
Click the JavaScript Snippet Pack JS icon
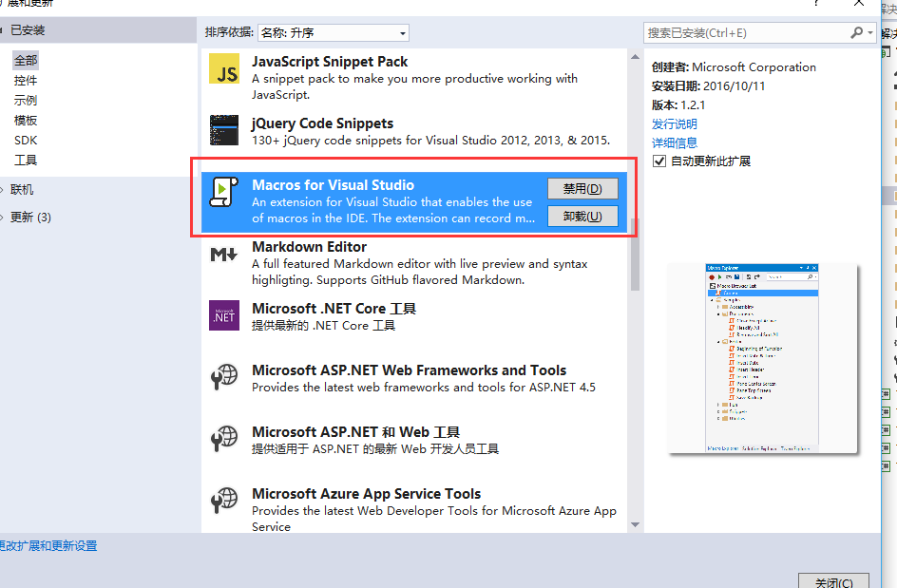coord(224,68)
